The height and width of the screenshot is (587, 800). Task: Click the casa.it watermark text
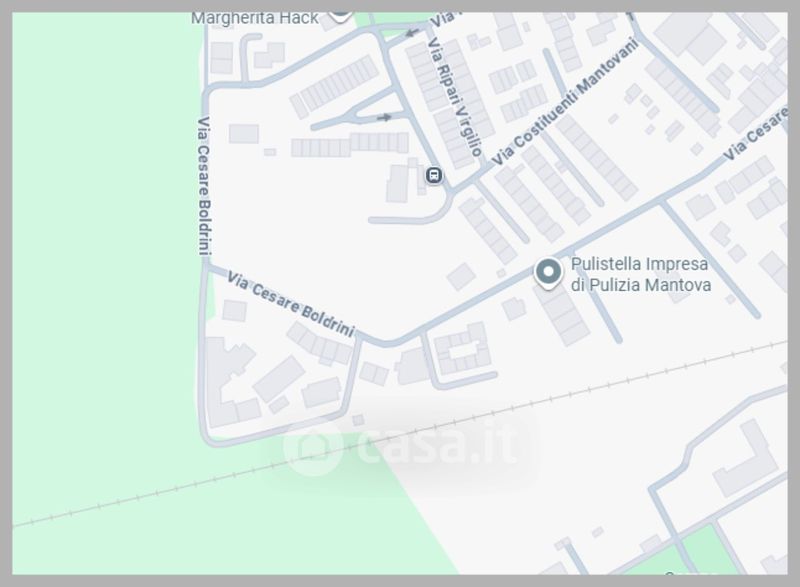pos(439,445)
